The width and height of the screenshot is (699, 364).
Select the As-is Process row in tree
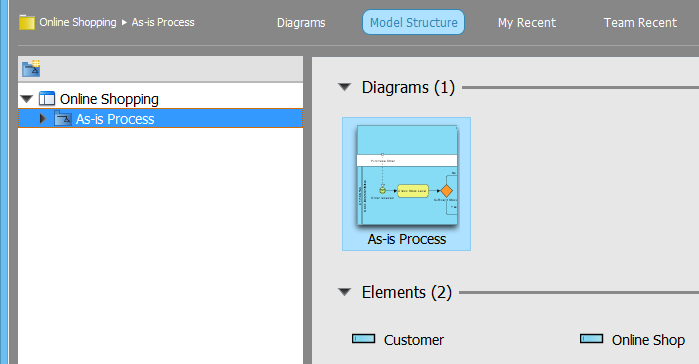click(x=160, y=119)
